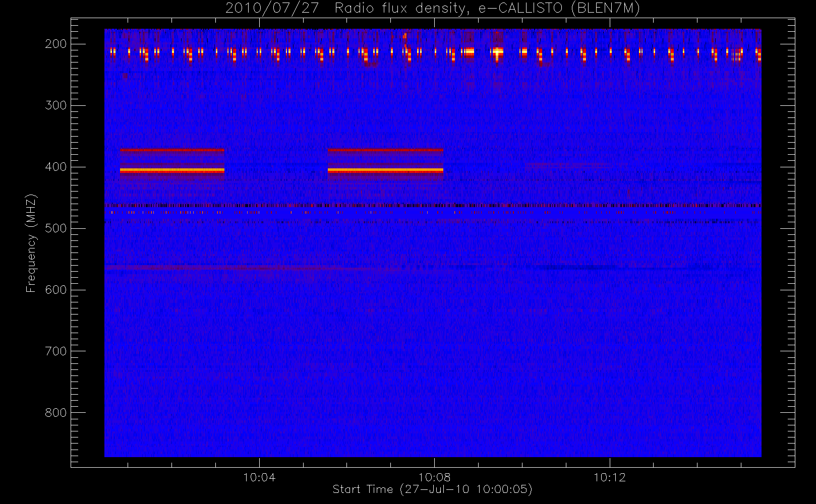Click the 300 frequency axis label

pos(55,105)
